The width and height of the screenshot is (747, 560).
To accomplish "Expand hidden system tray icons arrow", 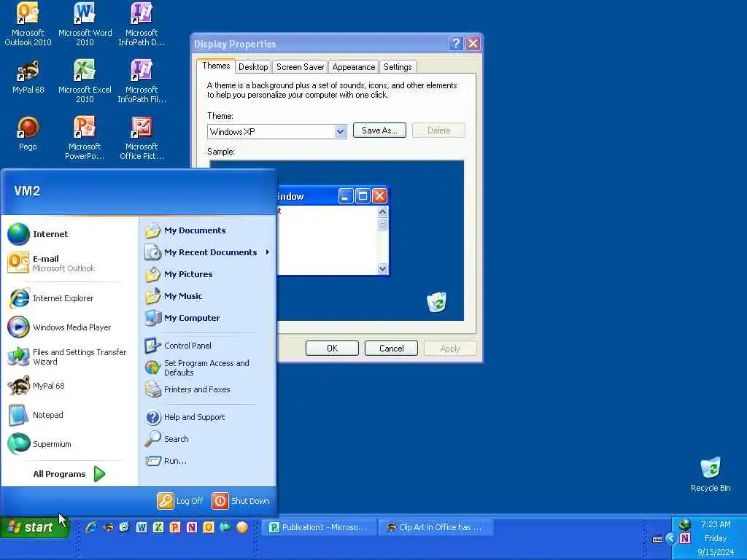I will click(x=671, y=539).
